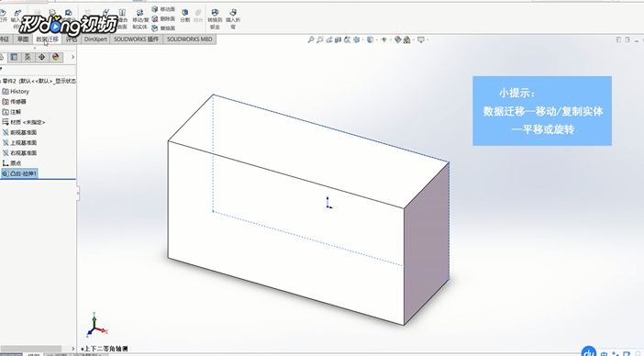Click the 缝合曲面 (Knit Surface) tool
This screenshot has width=644, height=356.
122,19
